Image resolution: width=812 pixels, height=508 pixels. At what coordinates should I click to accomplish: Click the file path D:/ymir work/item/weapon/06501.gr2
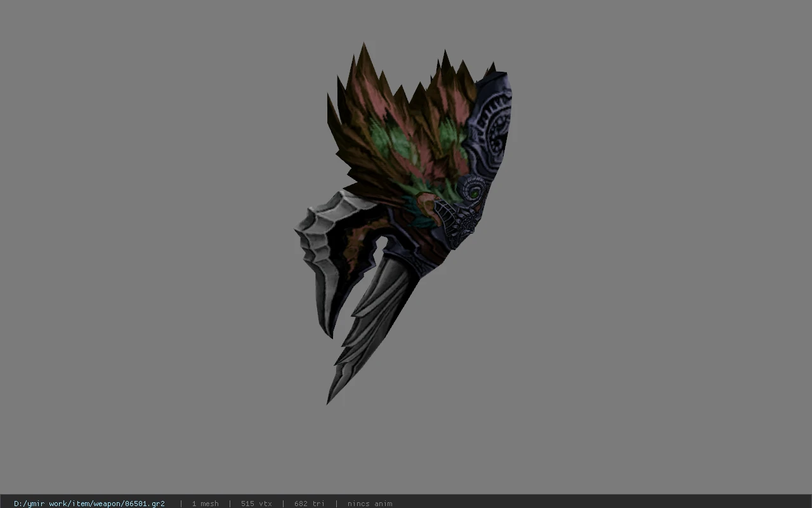(89, 504)
